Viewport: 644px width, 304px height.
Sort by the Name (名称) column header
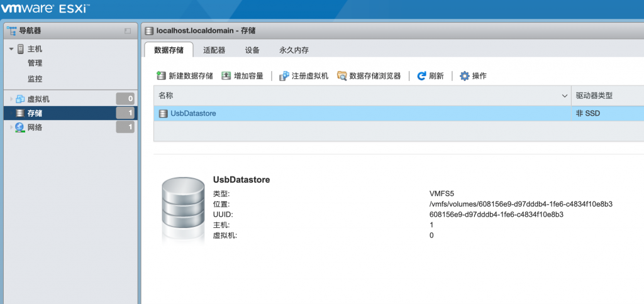[362, 96]
